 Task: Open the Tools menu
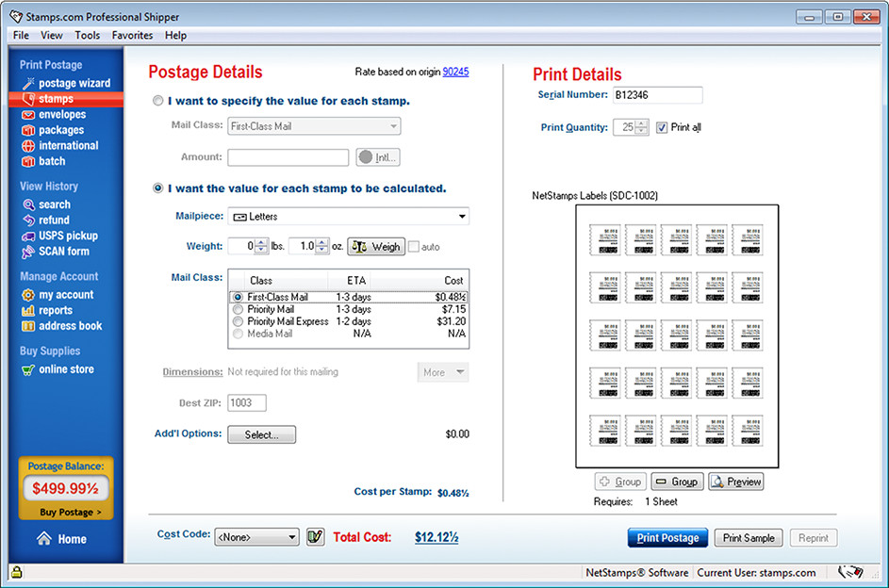88,35
